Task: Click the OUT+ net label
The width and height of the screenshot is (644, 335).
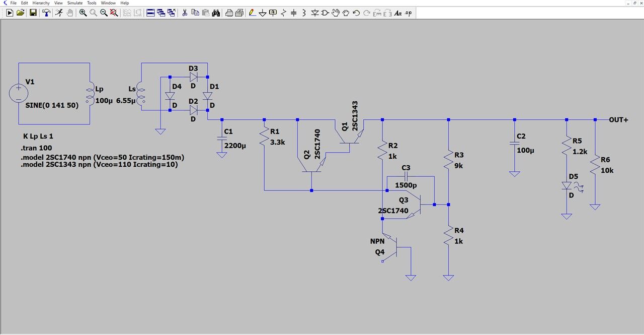Action: pyautogui.click(x=618, y=120)
